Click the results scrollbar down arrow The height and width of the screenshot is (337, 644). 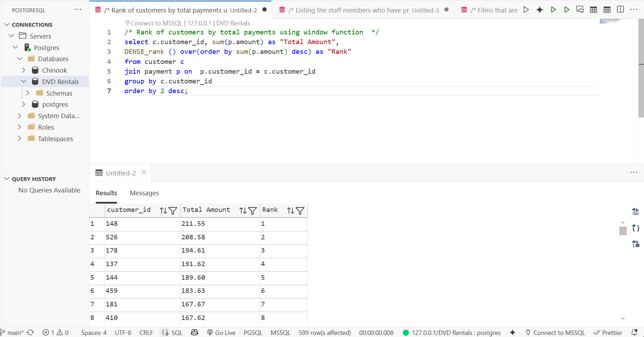(x=623, y=319)
